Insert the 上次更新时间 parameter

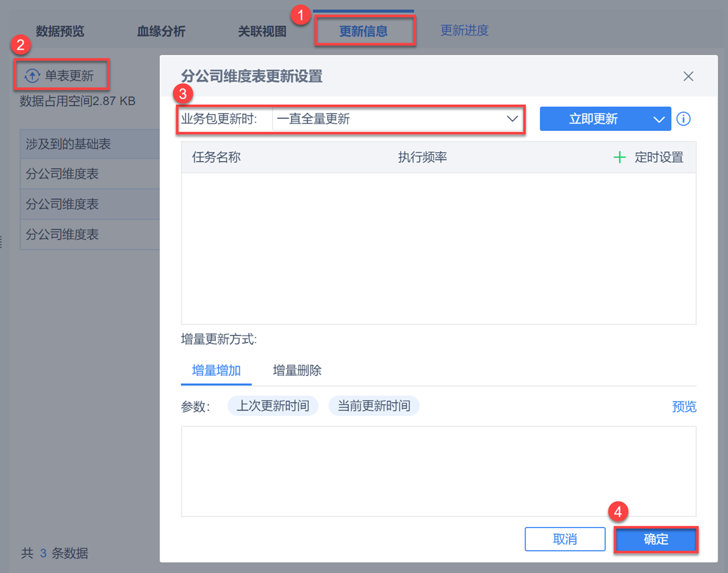pos(273,406)
